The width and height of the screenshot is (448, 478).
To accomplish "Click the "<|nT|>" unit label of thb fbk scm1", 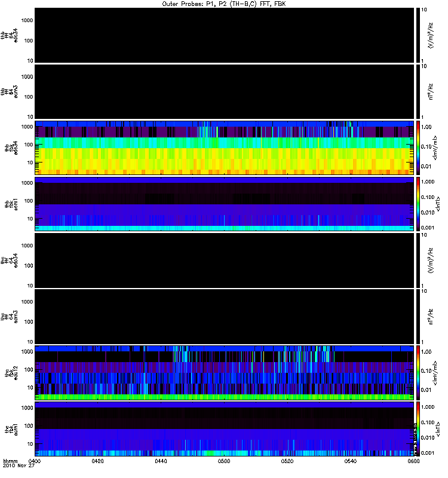I will click(x=438, y=204).
